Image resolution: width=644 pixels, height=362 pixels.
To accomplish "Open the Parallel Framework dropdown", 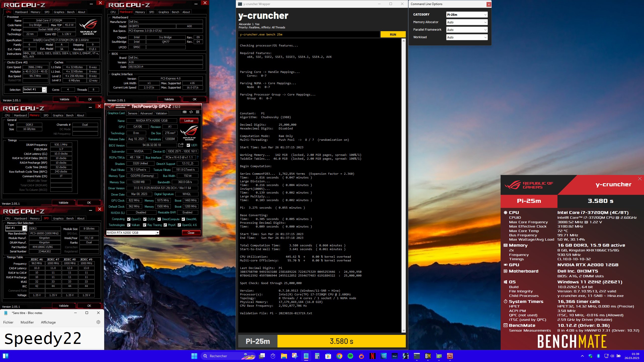I will point(467,30).
